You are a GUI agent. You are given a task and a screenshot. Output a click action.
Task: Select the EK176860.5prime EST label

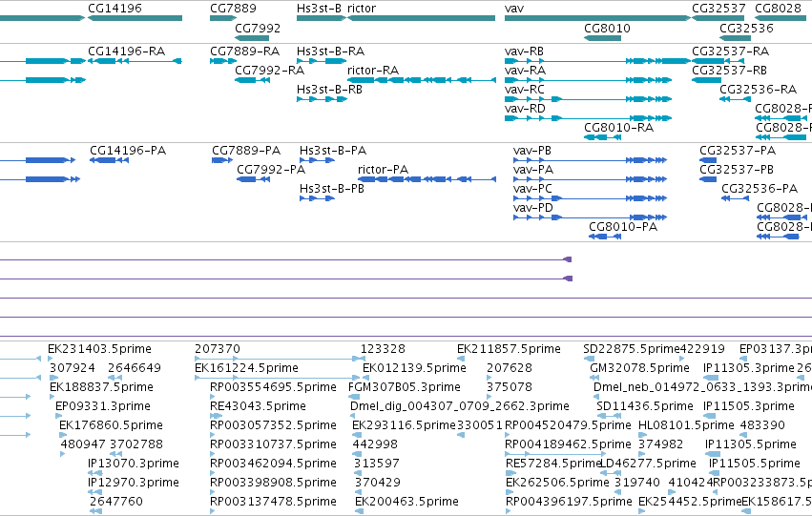111,426
